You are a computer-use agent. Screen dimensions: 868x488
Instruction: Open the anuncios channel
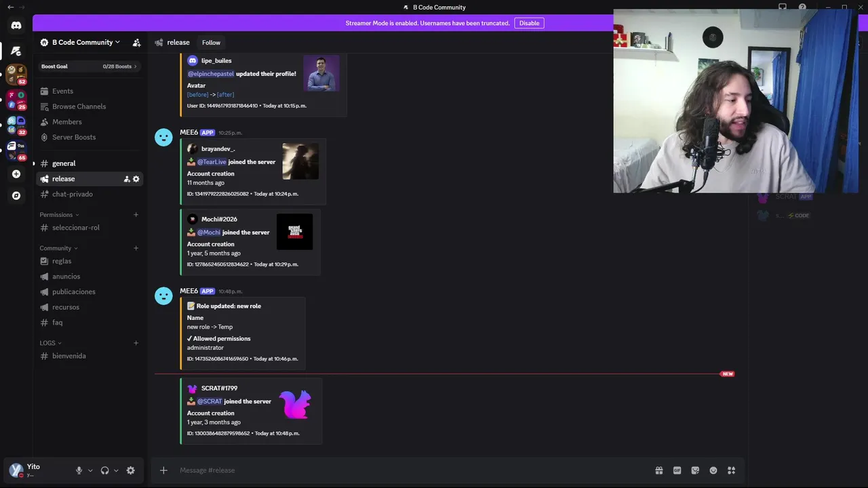[x=90, y=277]
